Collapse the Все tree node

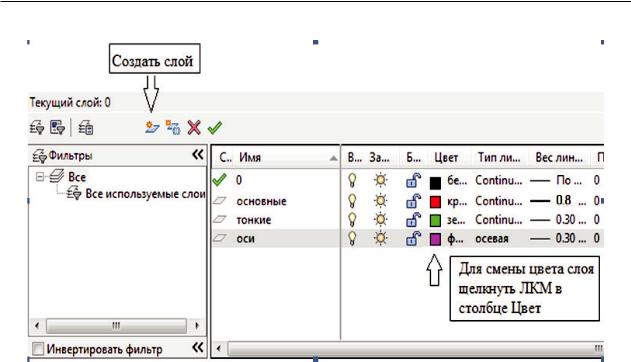point(39,176)
